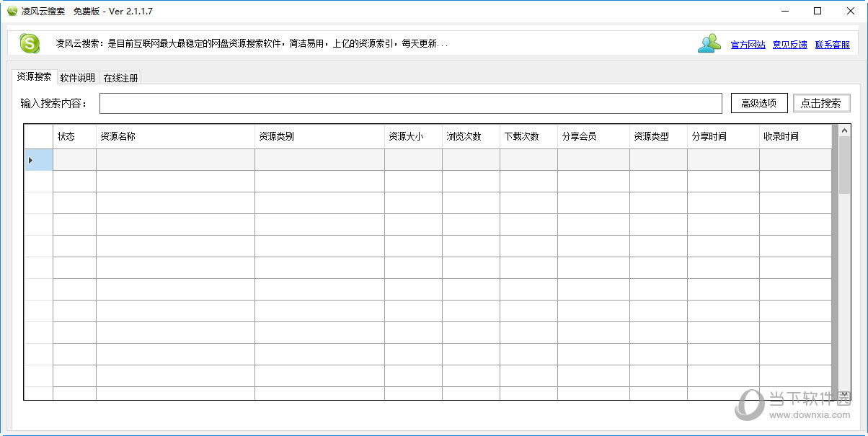Select the first row's arrow marker
The image size is (868, 436).
(38, 160)
